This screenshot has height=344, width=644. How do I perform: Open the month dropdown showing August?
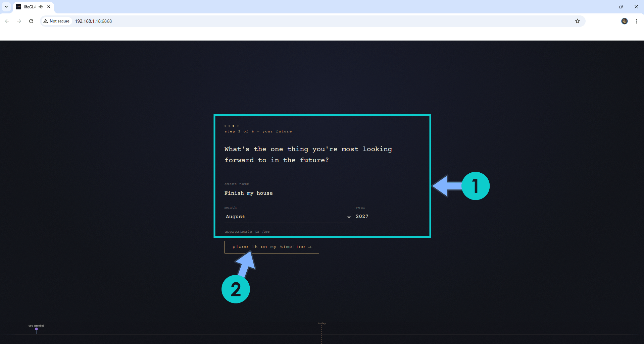(x=288, y=217)
